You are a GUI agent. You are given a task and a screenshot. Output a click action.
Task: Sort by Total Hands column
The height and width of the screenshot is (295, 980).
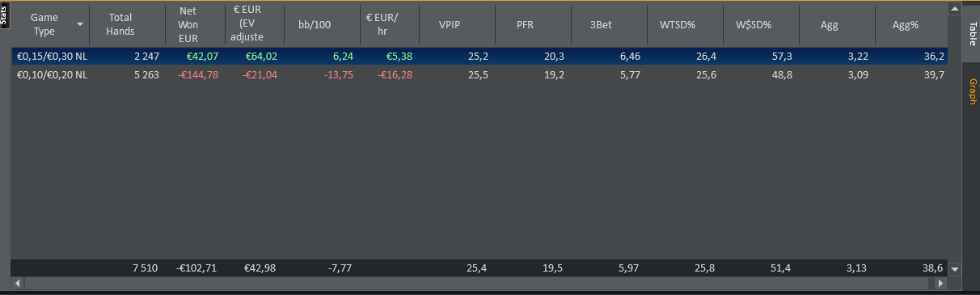coord(120,24)
